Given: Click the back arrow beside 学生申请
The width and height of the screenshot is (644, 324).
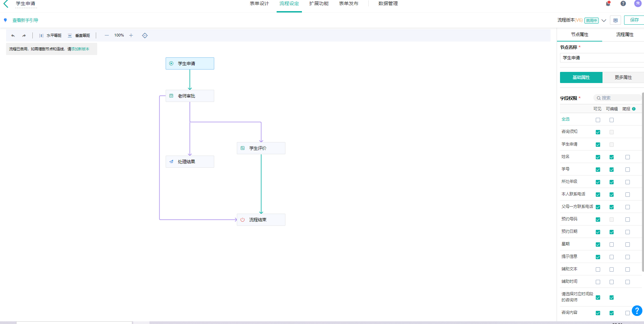Looking at the screenshot, I should 6,4.
